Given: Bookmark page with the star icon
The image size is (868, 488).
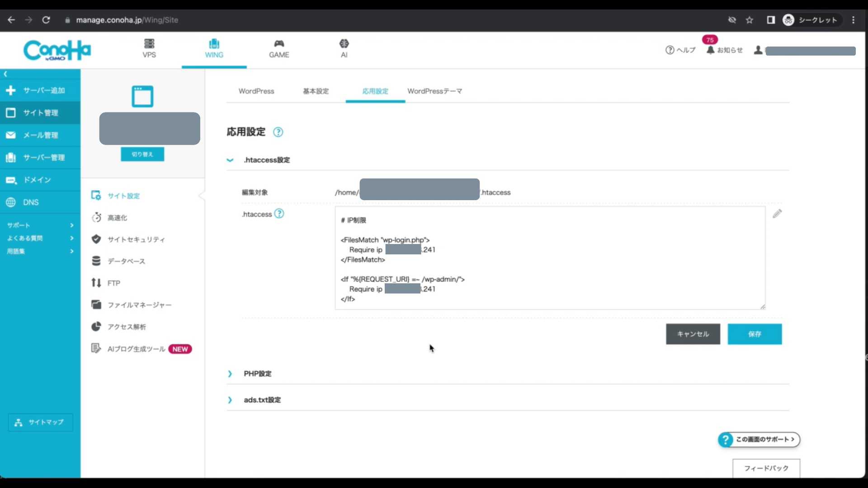Looking at the screenshot, I should (x=750, y=20).
